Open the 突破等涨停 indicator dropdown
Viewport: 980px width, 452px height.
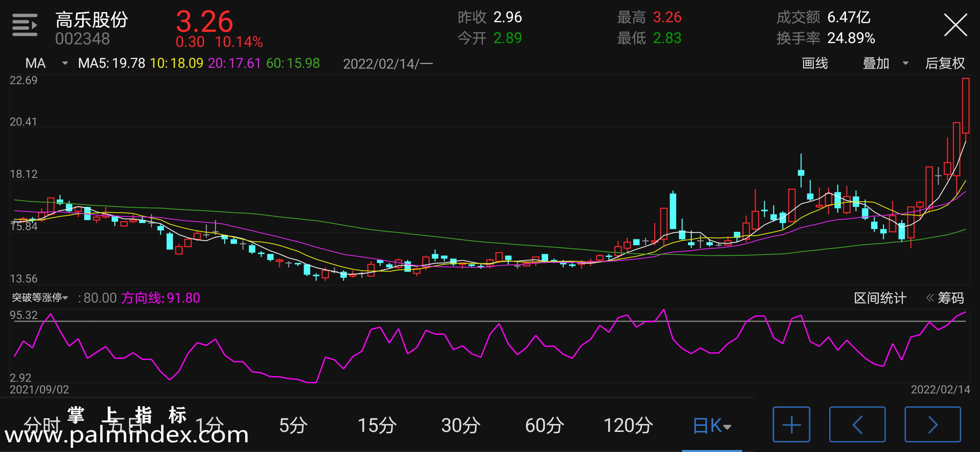[x=40, y=298]
